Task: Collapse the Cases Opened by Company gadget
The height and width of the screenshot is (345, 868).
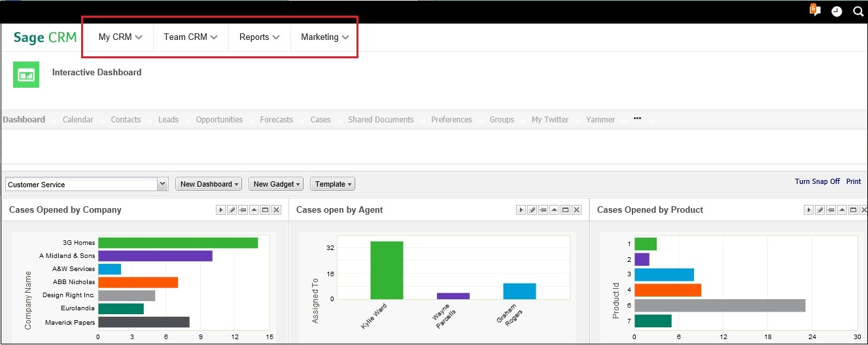Action: pyautogui.click(x=254, y=210)
